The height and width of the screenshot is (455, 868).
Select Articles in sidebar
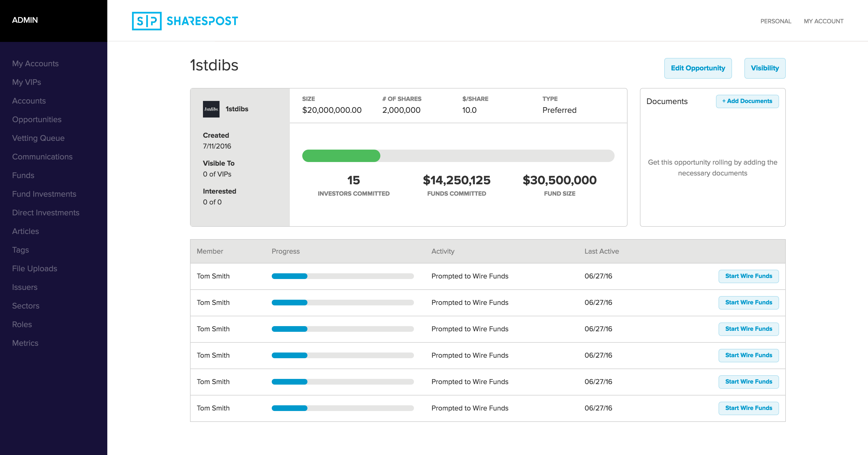tap(26, 231)
